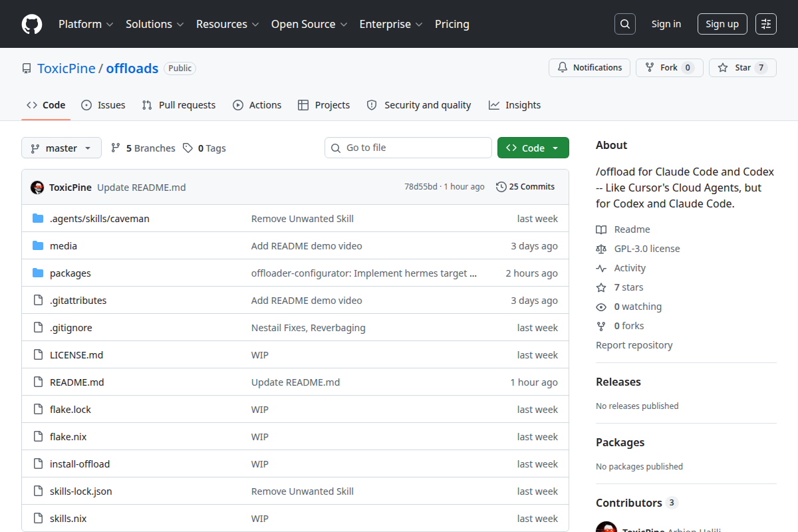Click the Activity pulse icon
798x532 pixels.
click(601, 268)
